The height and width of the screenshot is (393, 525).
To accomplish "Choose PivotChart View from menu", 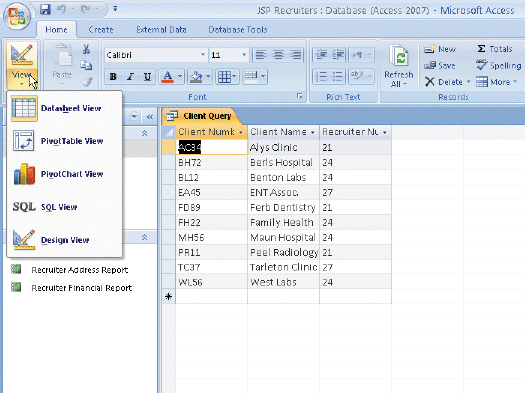I will click(64, 174).
